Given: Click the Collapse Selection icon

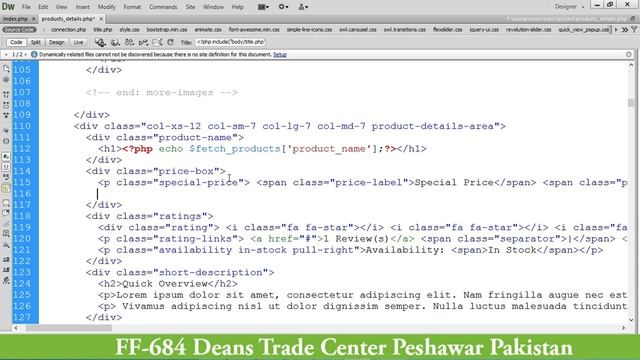Looking at the screenshot, I should click(x=6, y=105).
